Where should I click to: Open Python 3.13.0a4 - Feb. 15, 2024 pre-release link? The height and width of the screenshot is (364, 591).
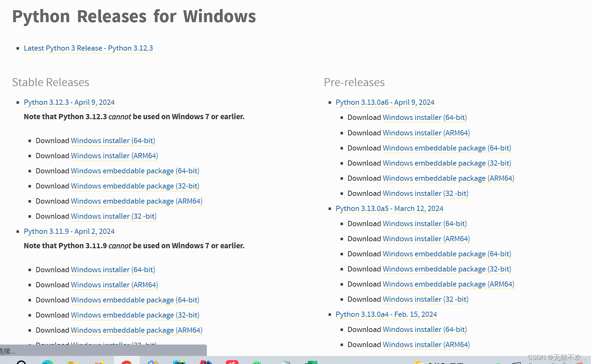pos(386,314)
